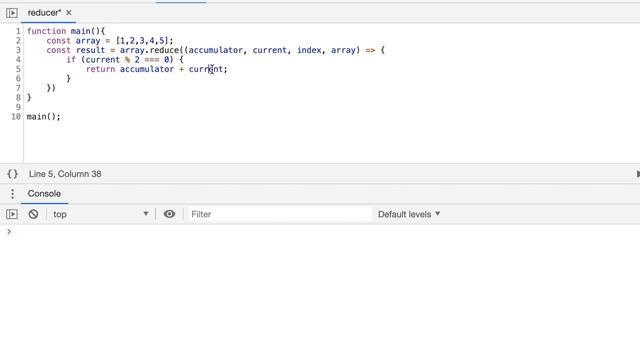Image resolution: width=640 pixels, height=360 pixels.
Task: Click the 'if (current % 2 === 0)' condition
Action: pos(120,60)
